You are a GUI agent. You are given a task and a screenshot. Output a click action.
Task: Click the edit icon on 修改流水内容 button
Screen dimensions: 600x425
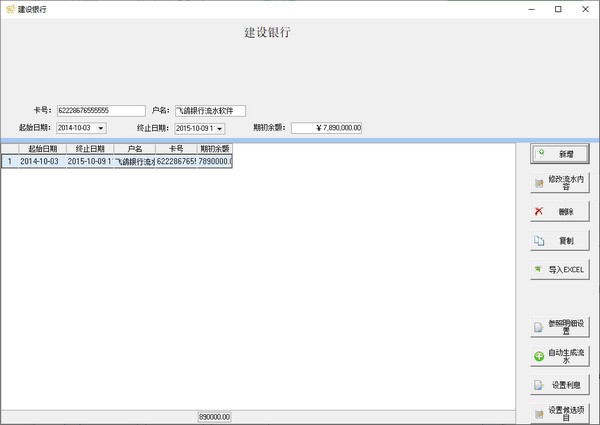(539, 184)
